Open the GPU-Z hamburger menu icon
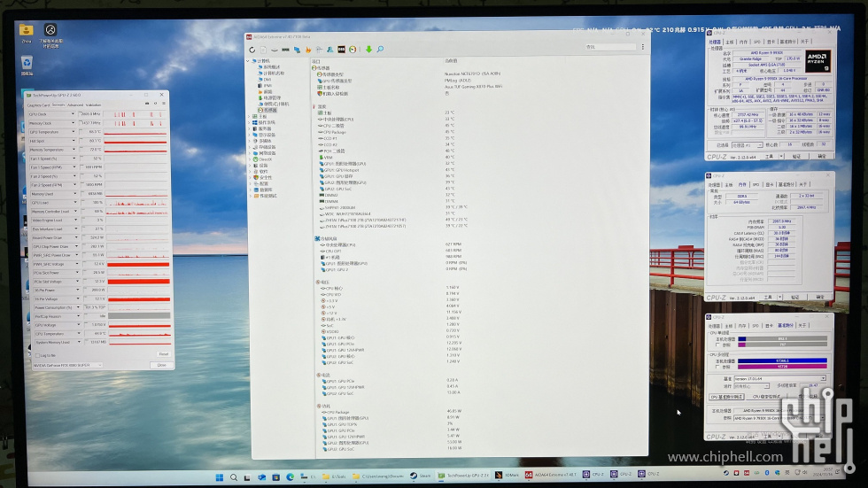Viewport: 868px width, 488px height. tap(163, 104)
